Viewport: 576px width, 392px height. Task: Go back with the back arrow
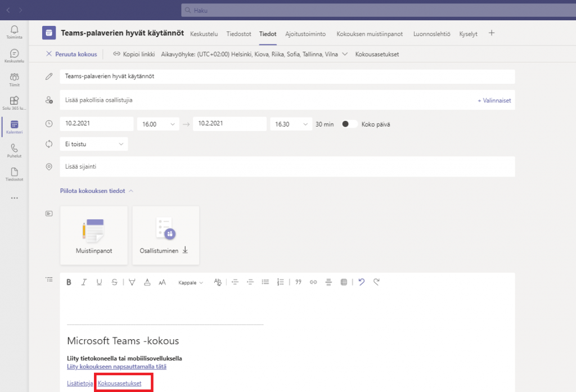pyautogui.click(x=8, y=10)
